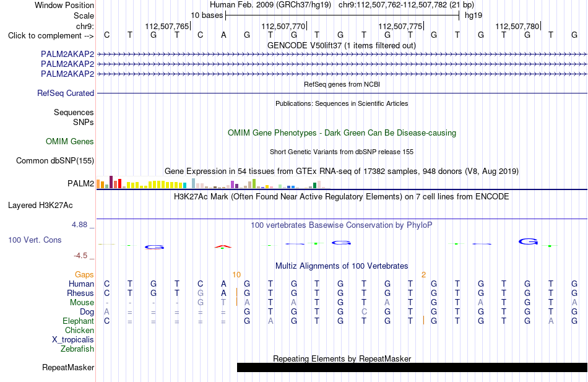588x382 pixels.
Task: Click the 112,507,765 position marker
Action: coord(167,26)
